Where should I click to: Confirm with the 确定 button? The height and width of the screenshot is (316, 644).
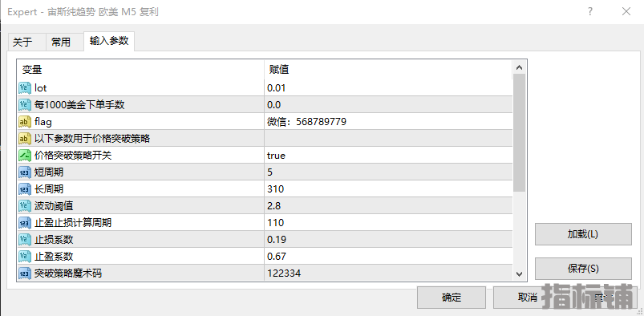452,298
